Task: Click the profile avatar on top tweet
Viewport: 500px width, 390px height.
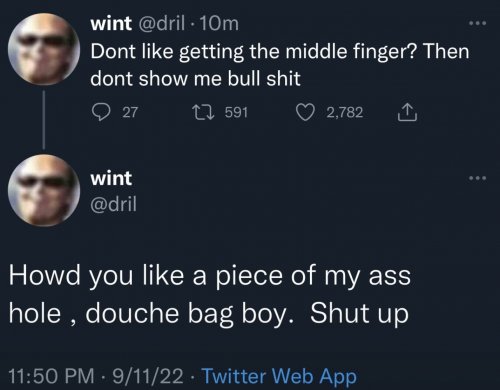Action: pos(44,49)
